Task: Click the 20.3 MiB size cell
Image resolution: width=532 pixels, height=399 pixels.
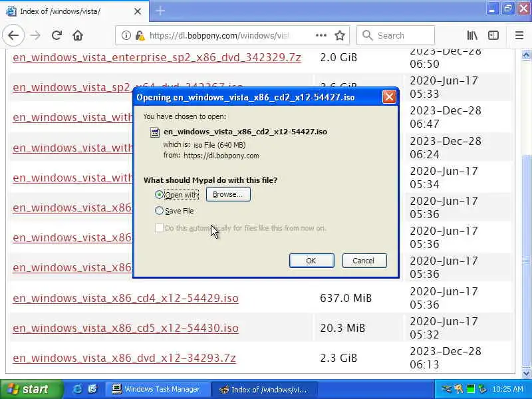Action: 342,328
